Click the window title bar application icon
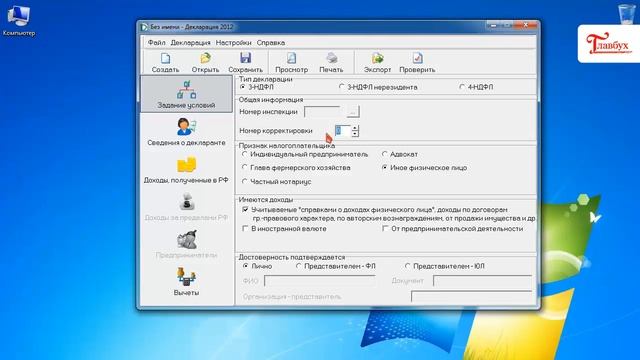 pos(144,27)
